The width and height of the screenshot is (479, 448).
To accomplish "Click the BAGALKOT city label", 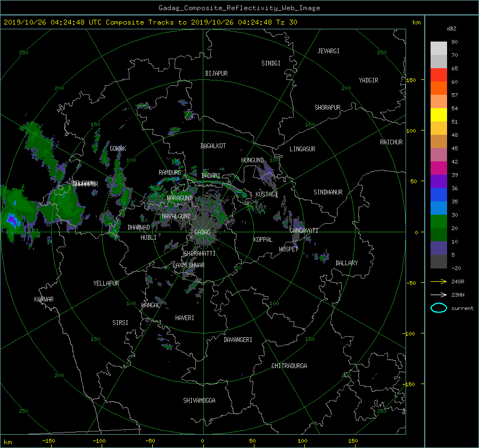I will click(x=213, y=146).
